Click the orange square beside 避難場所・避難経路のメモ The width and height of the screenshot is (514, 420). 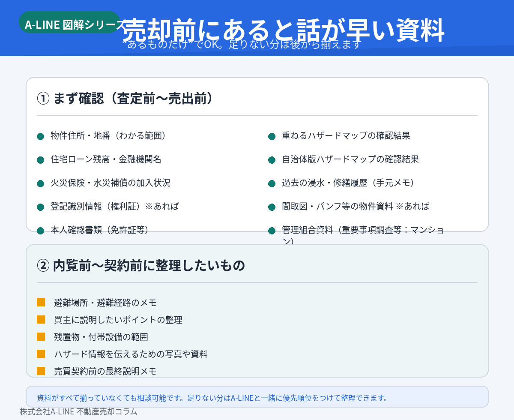[x=41, y=303]
